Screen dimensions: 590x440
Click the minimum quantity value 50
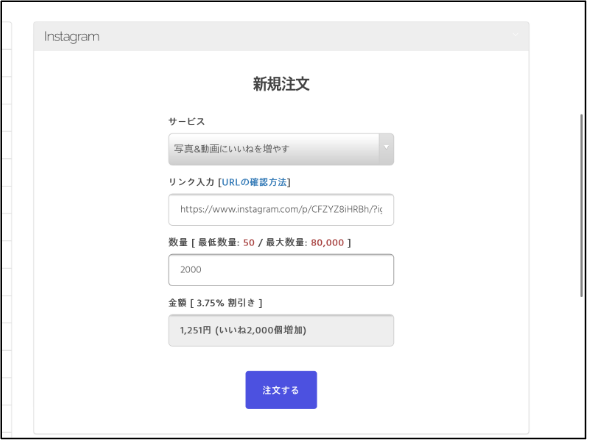[x=249, y=242]
